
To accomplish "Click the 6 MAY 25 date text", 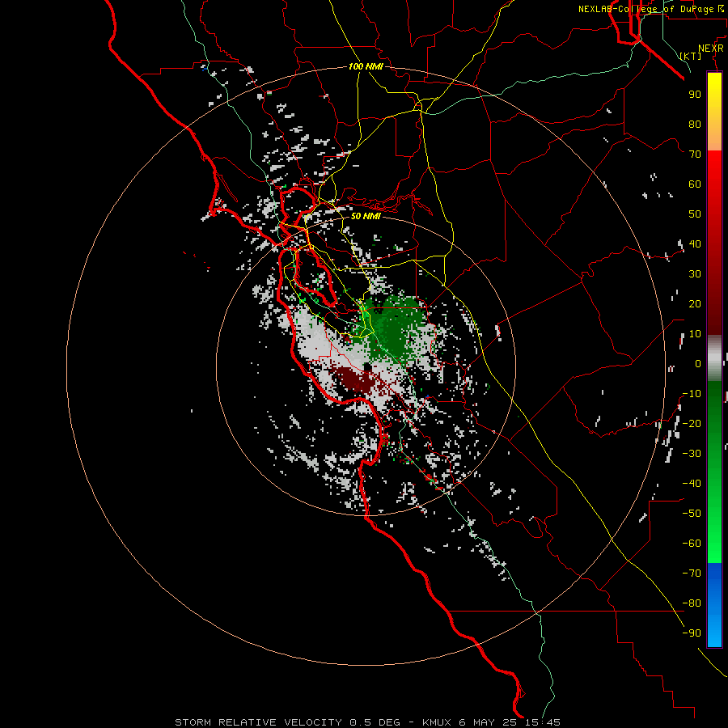I will [x=488, y=722].
